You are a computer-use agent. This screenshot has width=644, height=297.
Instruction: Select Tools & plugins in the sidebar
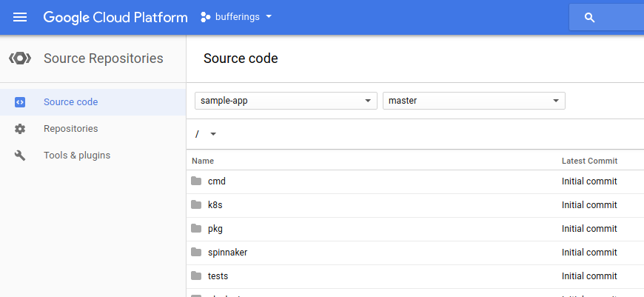pyautogui.click(x=77, y=156)
